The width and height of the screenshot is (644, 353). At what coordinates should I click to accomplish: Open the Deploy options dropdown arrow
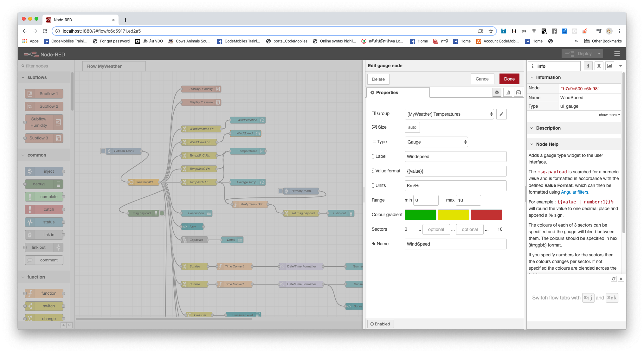tap(599, 54)
